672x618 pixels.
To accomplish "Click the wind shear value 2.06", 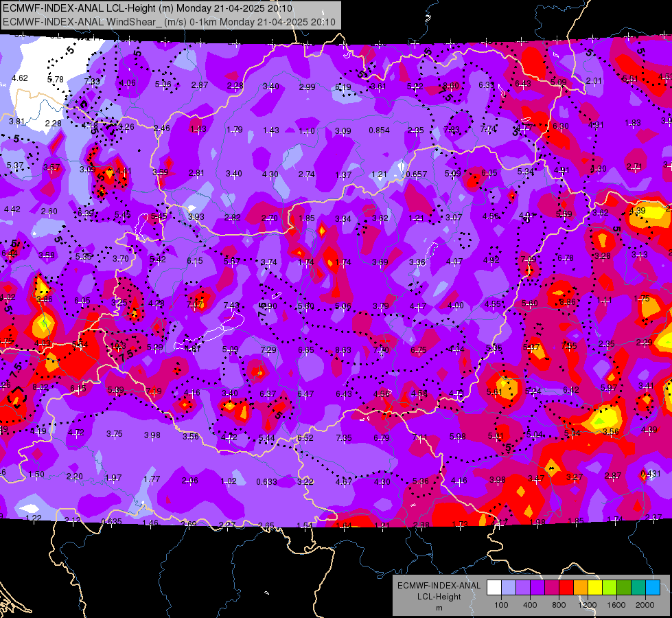I will 190,481.
